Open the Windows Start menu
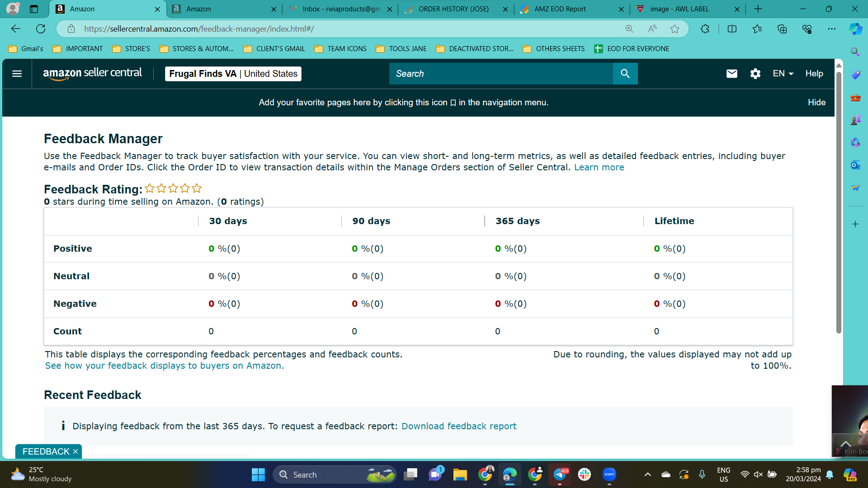This screenshot has height=488, width=868. pos(258,474)
